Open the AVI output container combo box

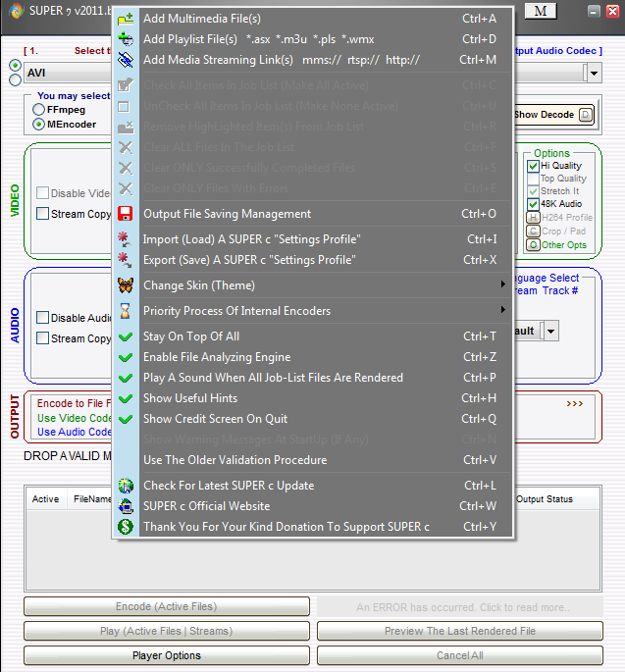[69, 73]
